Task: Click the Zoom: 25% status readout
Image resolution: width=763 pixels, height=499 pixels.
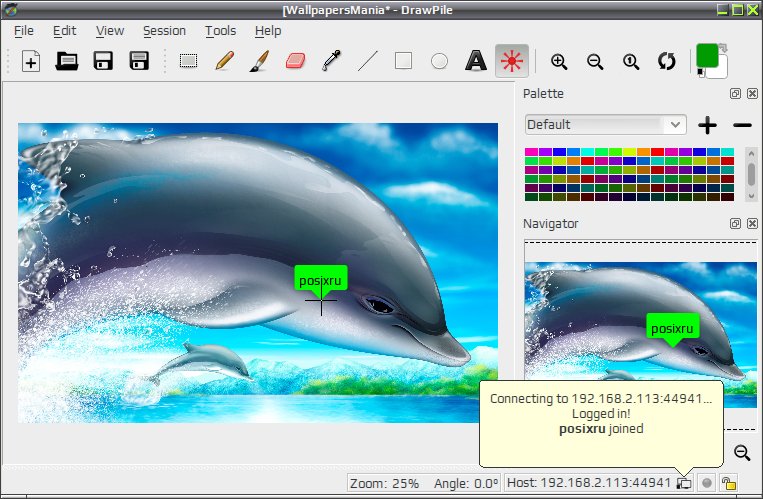Action: click(384, 483)
